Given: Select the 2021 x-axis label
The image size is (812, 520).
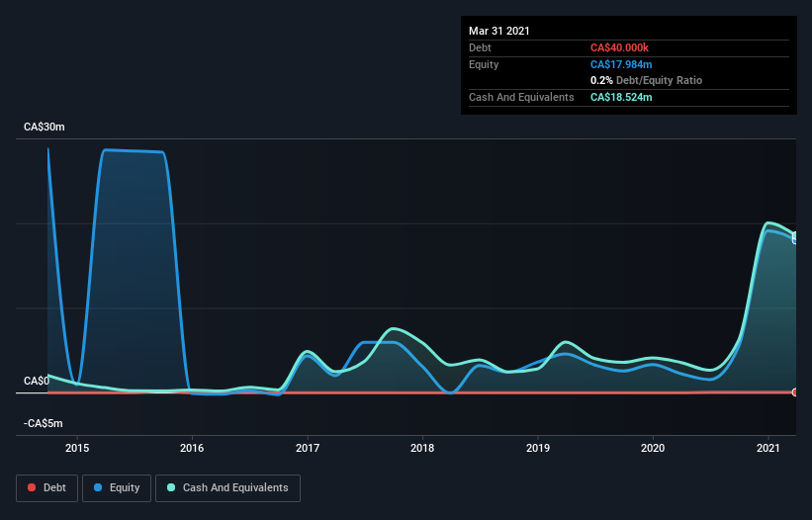Looking at the screenshot, I should point(767,448).
